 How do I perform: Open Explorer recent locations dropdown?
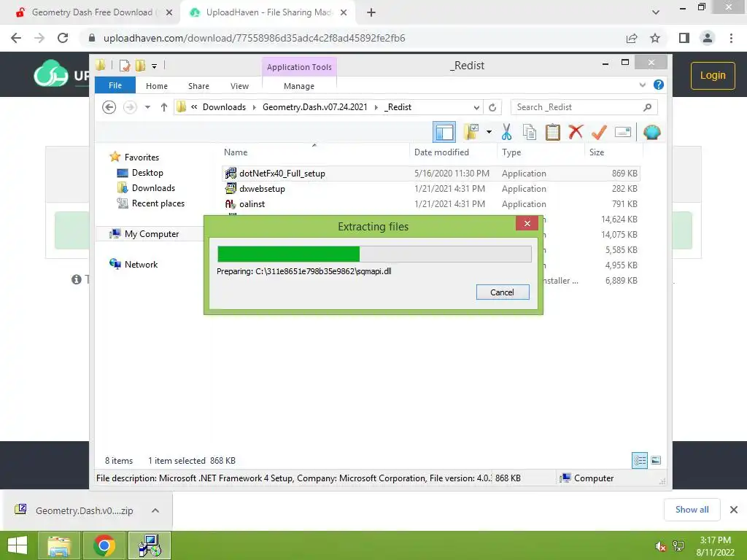tap(147, 107)
